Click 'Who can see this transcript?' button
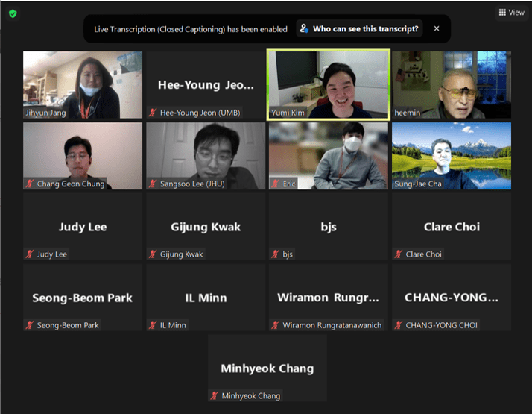Image resolution: width=532 pixels, height=414 pixels. click(359, 29)
